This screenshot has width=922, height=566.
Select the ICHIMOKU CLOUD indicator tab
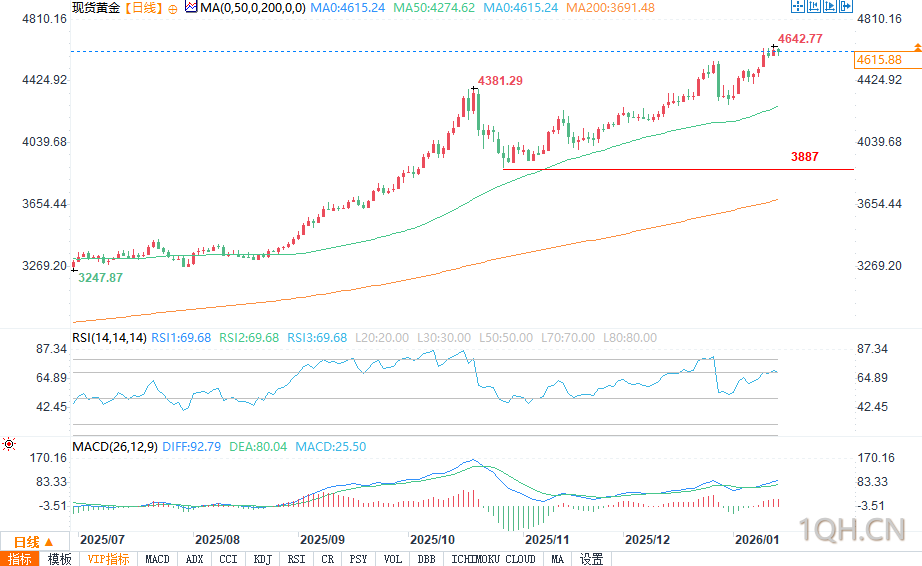pos(493,559)
